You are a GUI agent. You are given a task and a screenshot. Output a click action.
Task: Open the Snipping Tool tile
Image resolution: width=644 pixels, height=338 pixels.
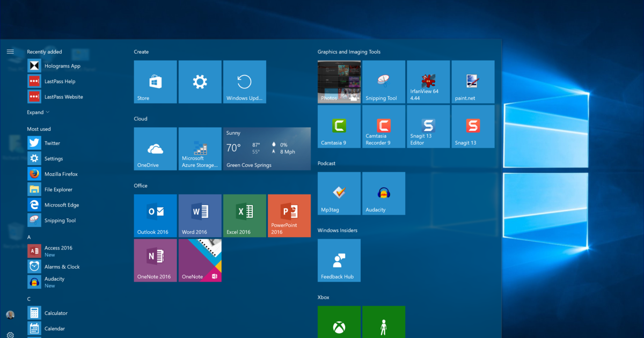point(384,82)
